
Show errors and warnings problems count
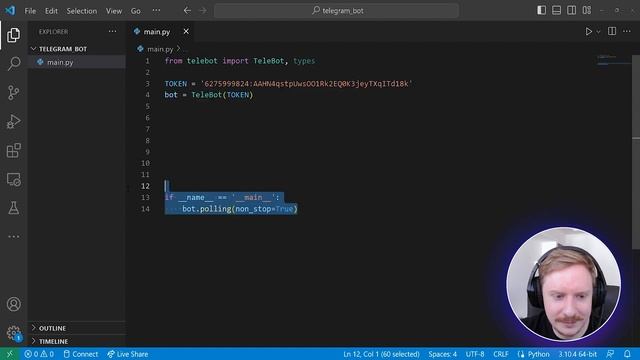click(x=39, y=354)
